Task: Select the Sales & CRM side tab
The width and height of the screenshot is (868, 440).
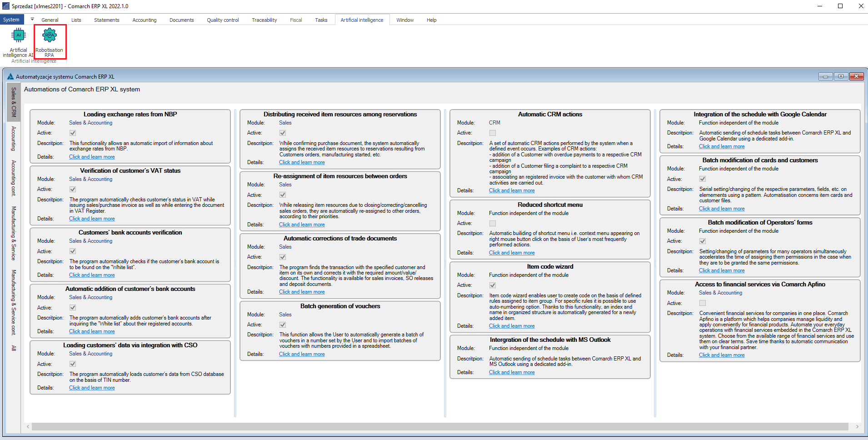Action: click(x=14, y=102)
